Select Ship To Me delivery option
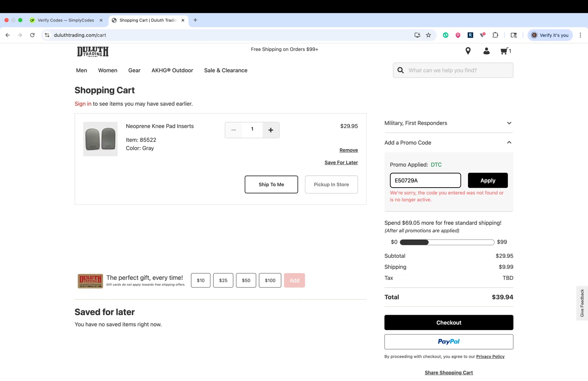This screenshot has height=381, width=588. click(x=271, y=184)
